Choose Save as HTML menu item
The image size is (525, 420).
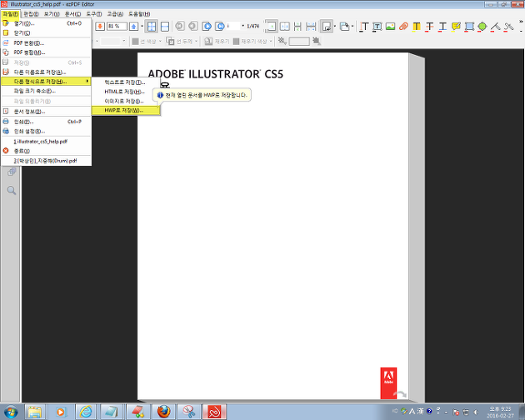point(126,92)
